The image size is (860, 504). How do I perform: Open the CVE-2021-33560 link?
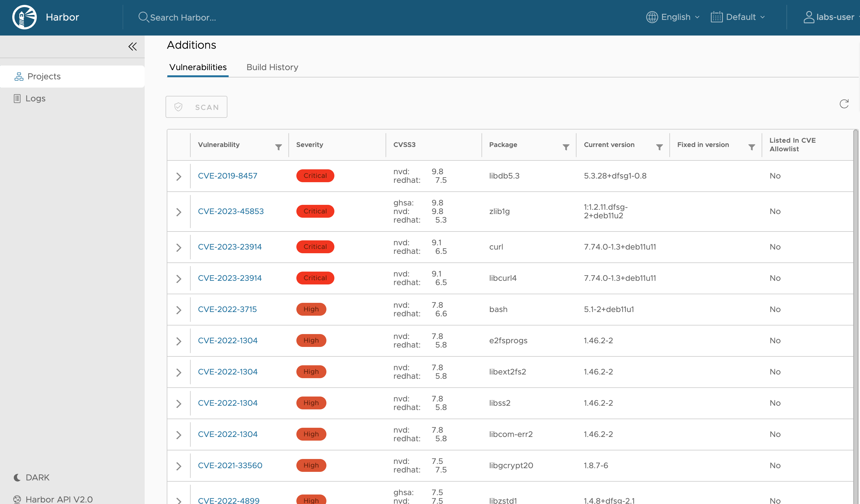(x=230, y=465)
